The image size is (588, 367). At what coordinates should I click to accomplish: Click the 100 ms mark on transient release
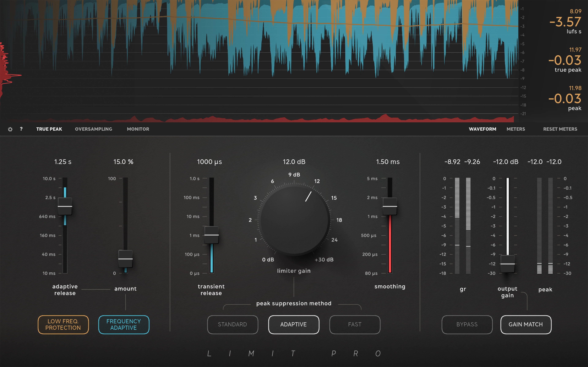pos(191,198)
